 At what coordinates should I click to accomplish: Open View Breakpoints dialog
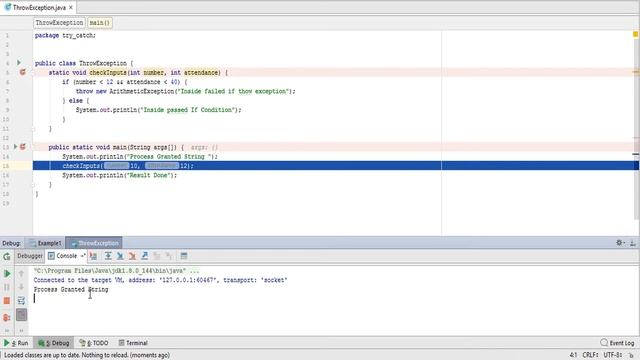pos(7,317)
